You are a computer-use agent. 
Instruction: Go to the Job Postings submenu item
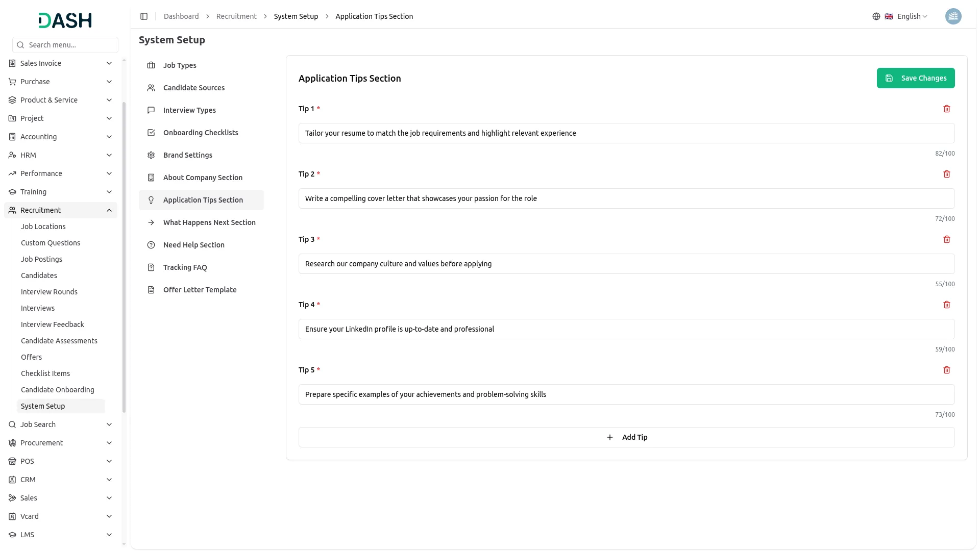pyautogui.click(x=41, y=259)
